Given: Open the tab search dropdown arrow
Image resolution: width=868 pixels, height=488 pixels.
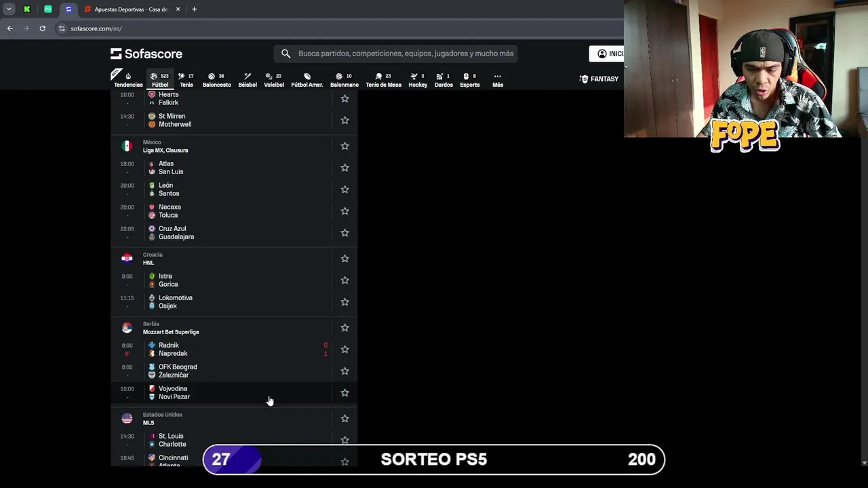Looking at the screenshot, I should point(9,9).
